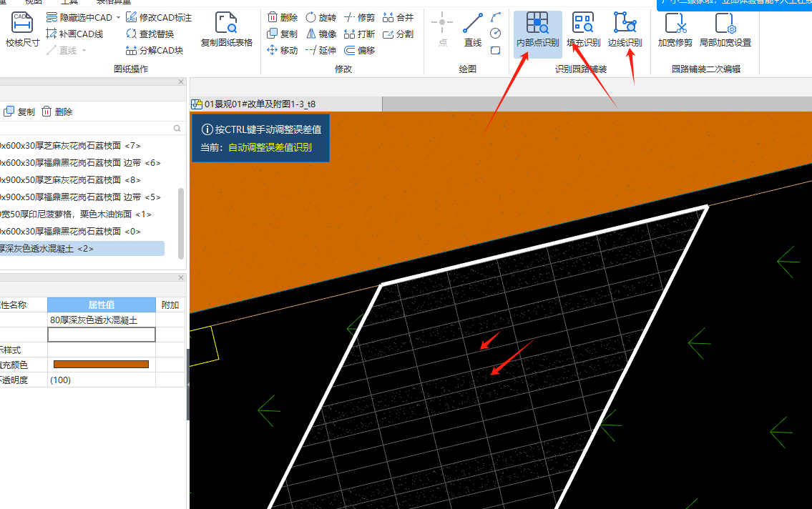Select list item 福鼎黑花岗石荔枝面 边带 <6>
This screenshot has height=509, width=812.
(x=83, y=163)
